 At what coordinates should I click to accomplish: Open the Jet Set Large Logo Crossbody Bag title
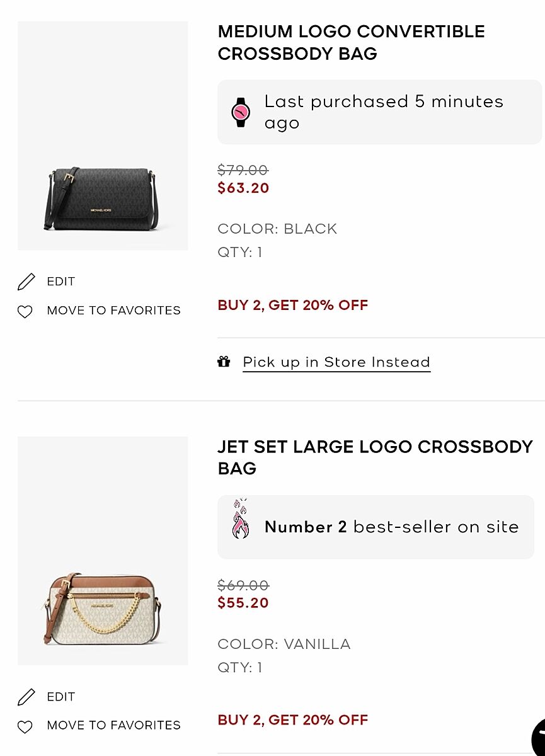click(x=374, y=457)
